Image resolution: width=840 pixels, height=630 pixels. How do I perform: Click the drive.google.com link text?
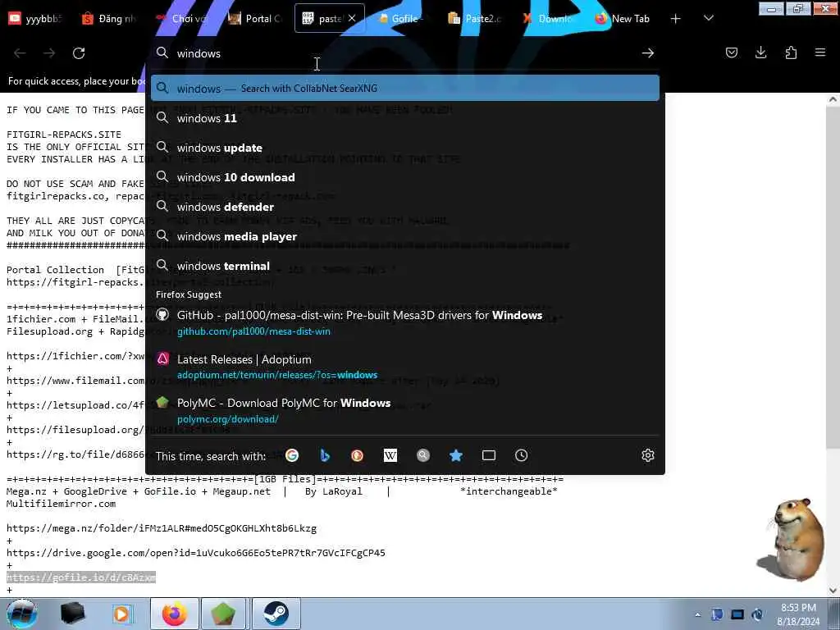click(x=195, y=553)
